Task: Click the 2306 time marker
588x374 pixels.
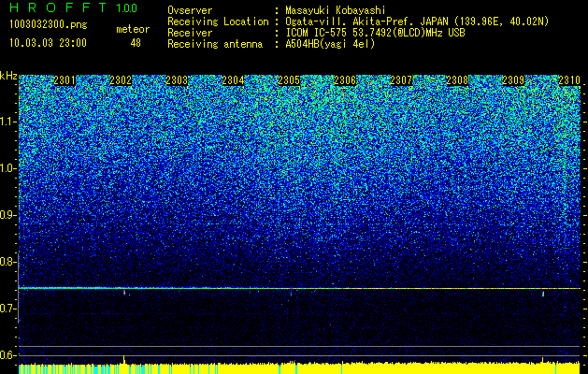Action: (345, 80)
